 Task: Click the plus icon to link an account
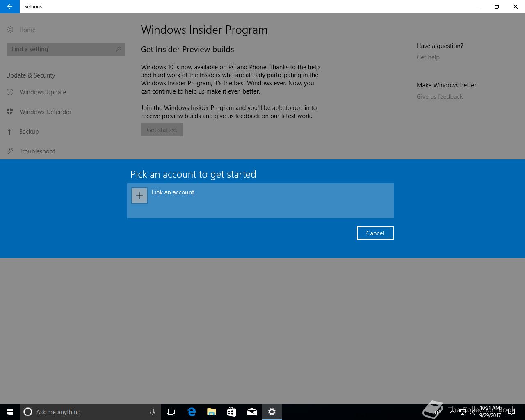click(139, 196)
